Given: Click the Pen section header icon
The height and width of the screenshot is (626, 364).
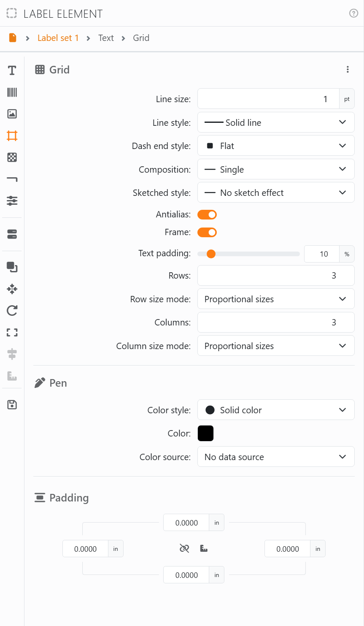Looking at the screenshot, I should 40,383.
